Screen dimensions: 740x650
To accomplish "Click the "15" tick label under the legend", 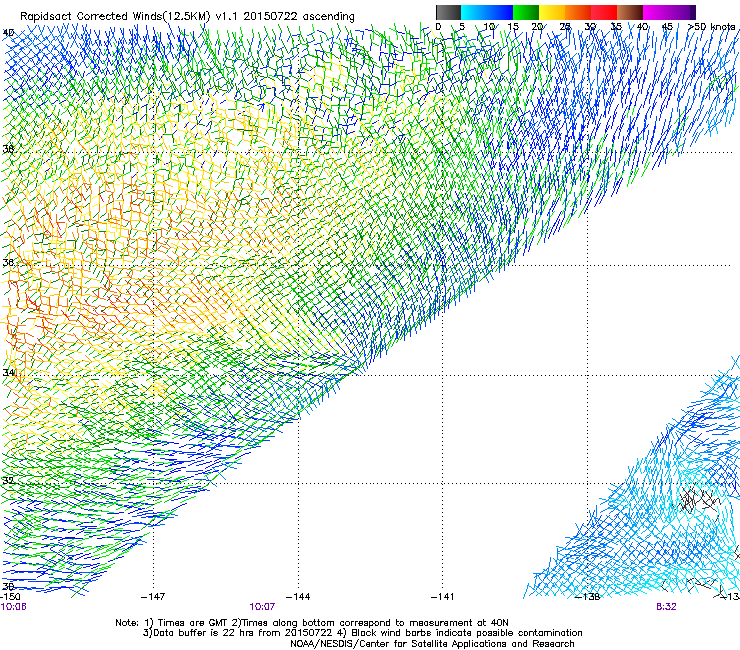I will 513,27.
